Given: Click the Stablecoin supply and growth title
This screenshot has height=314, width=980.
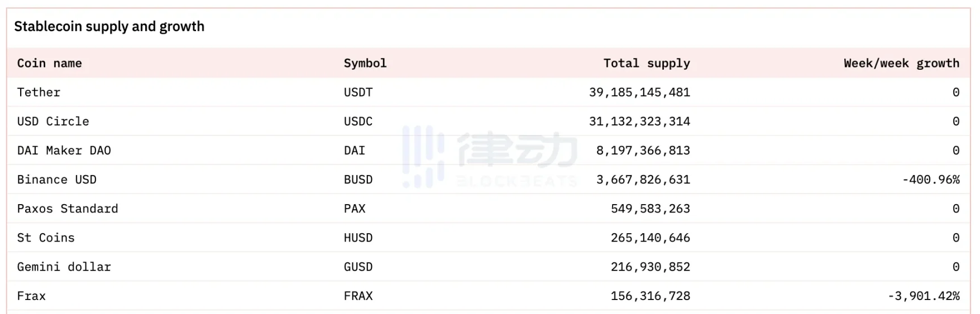Looking at the screenshot, I should pyautogui.click(x=109, y=27).
